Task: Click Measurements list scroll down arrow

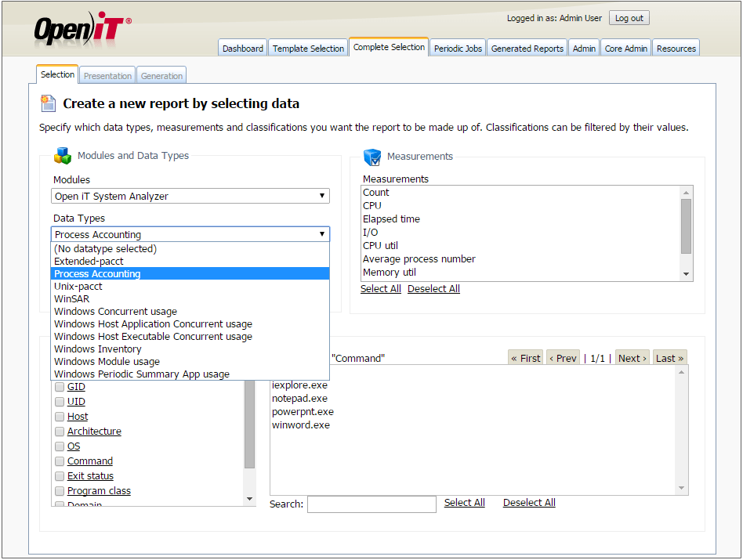Action: coord(686,274)
